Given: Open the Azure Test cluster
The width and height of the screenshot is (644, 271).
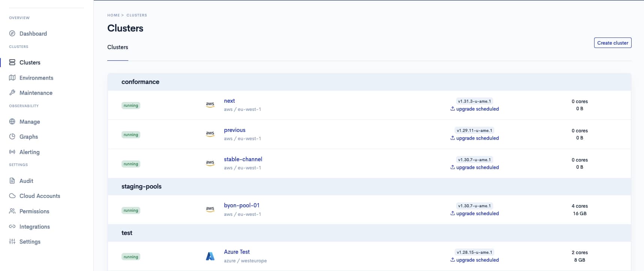Looking at the screenshot, I should 237,252.
